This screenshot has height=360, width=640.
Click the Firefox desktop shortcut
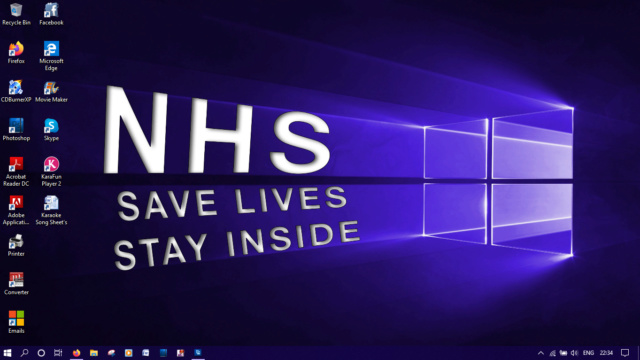(x=16, y=52)
